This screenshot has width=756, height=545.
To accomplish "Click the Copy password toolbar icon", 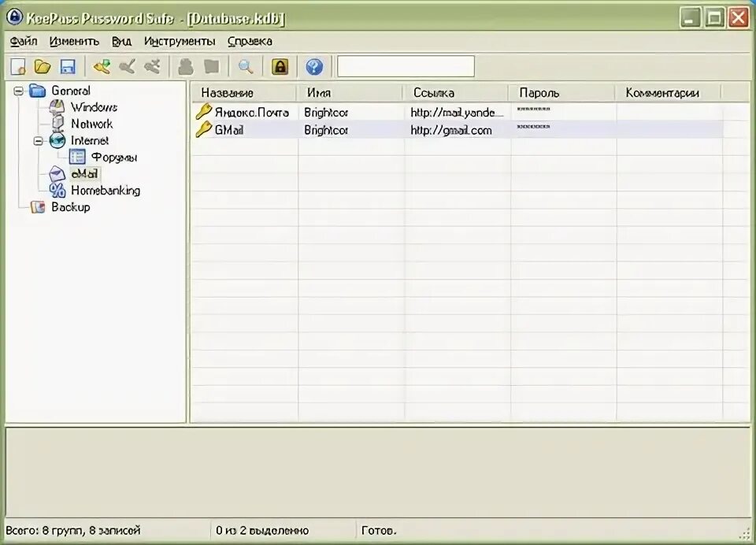I will pyautogui.click(x=211, y=67).
